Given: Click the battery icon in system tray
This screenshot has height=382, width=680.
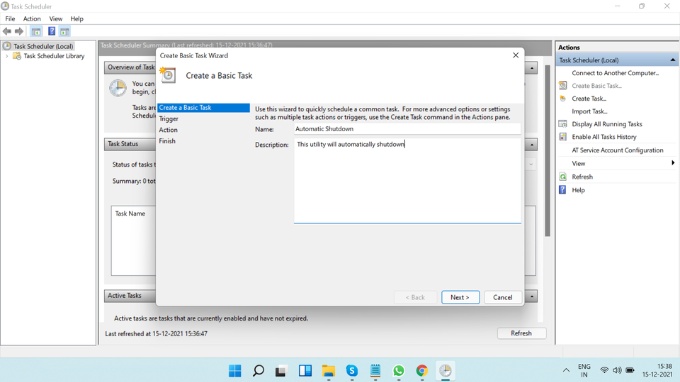Looking at the screenshot, I should (x=630, y=370).
